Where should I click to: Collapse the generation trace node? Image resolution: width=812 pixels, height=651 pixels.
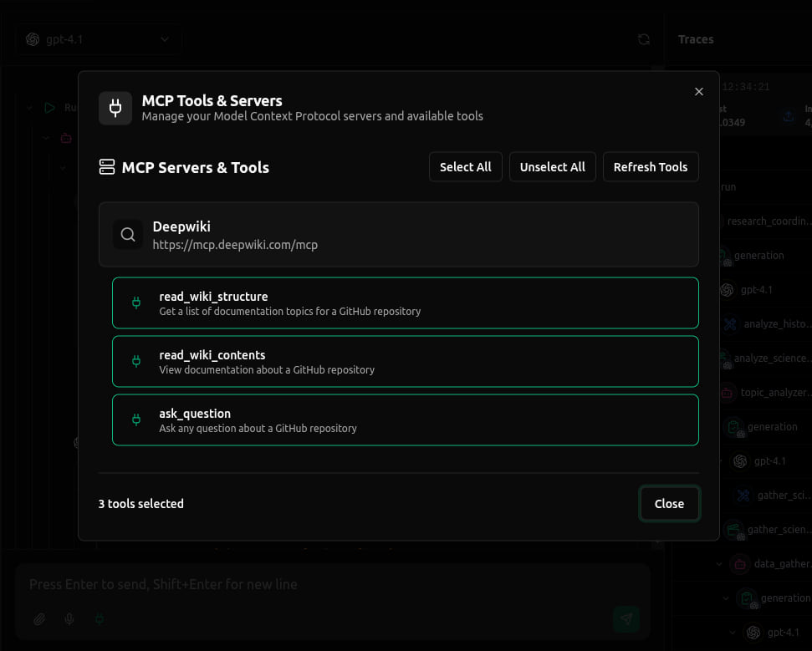[726, 598]
